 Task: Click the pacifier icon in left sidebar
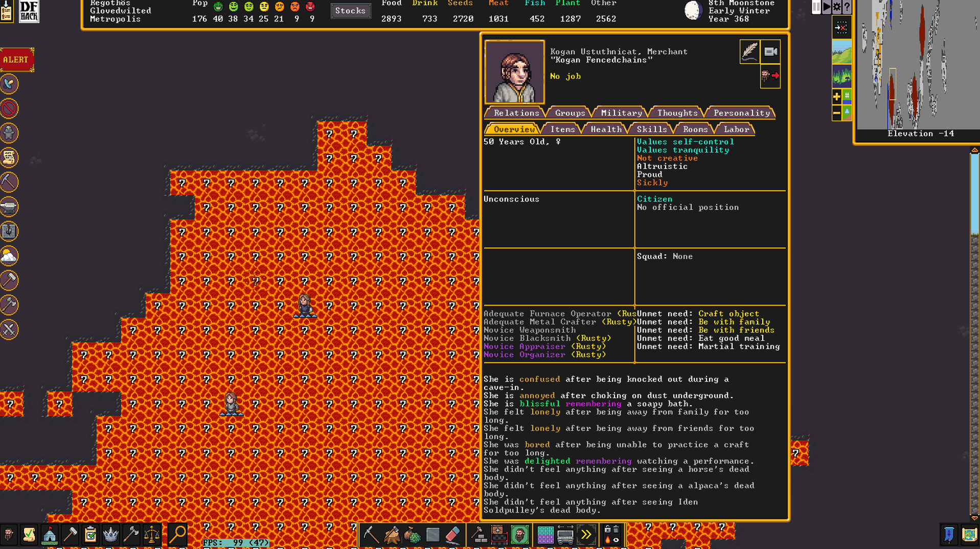click(9, 84)
